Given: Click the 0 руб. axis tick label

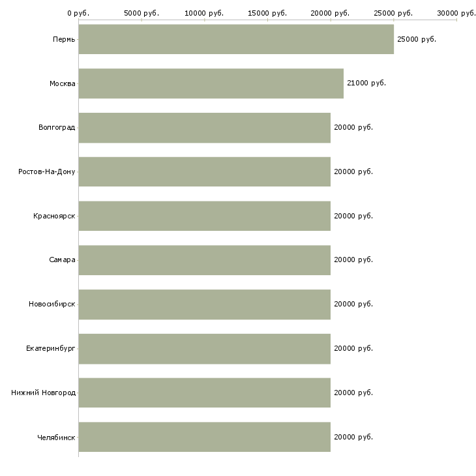Looking at the screenshot, I should 78,13.
